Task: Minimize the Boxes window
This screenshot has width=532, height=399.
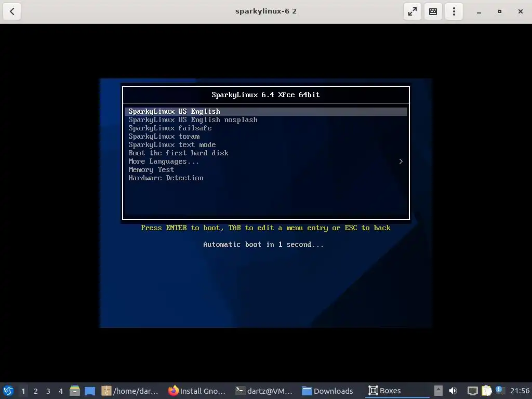Action: [478, 11]
